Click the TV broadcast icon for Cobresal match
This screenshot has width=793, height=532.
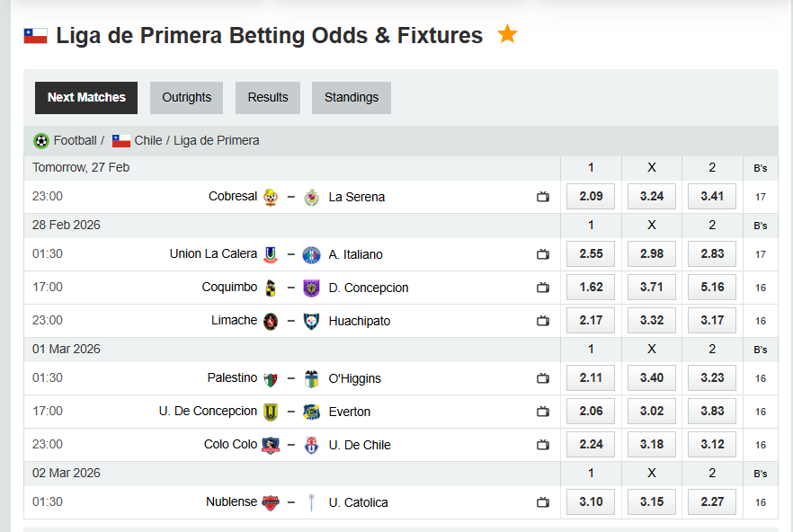(543, 196)
